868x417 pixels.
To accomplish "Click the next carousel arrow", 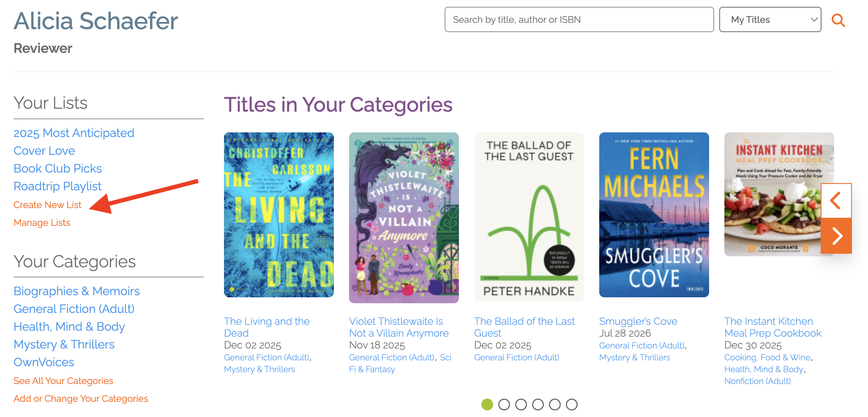I will coord(836,236).
